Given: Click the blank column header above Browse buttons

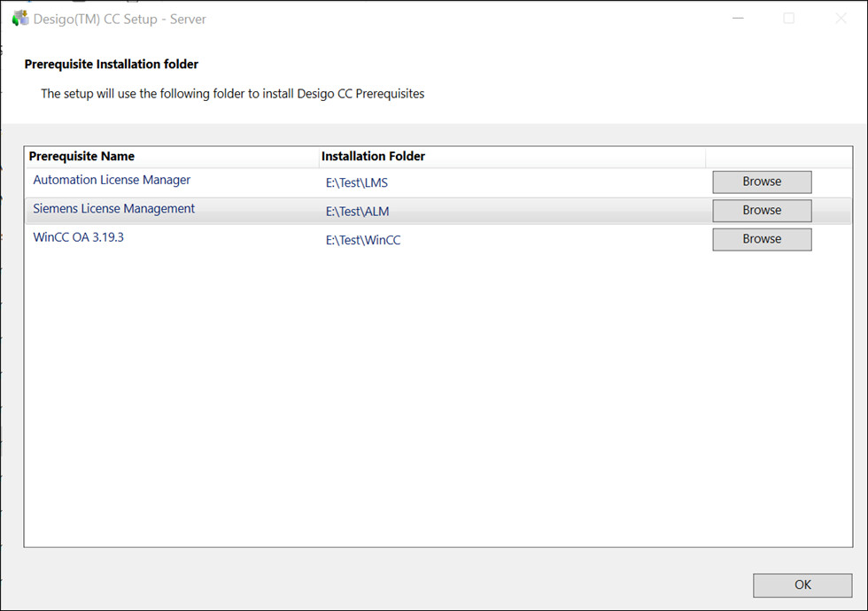Looking at the screenshot, I should (x=778, y=157).
